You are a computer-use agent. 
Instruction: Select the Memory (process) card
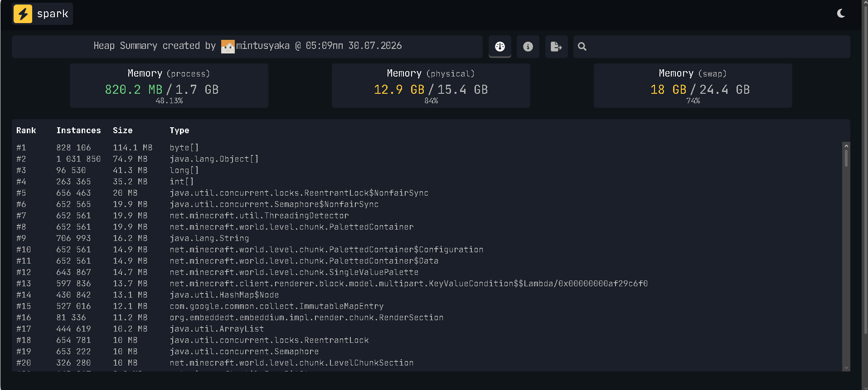[169, 86]
